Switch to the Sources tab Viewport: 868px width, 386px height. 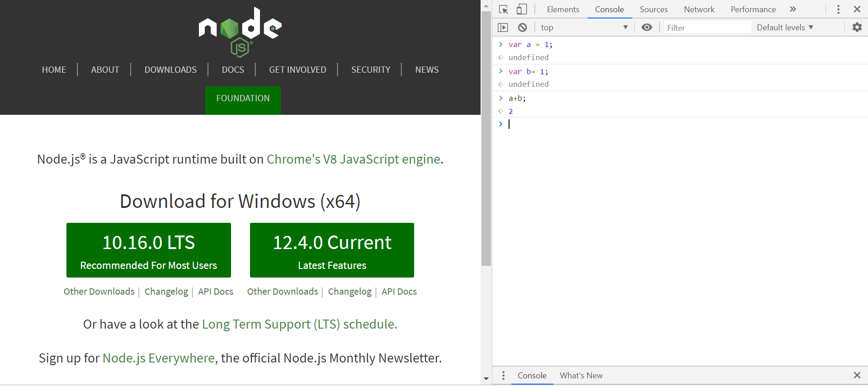(x=654, y=9)
